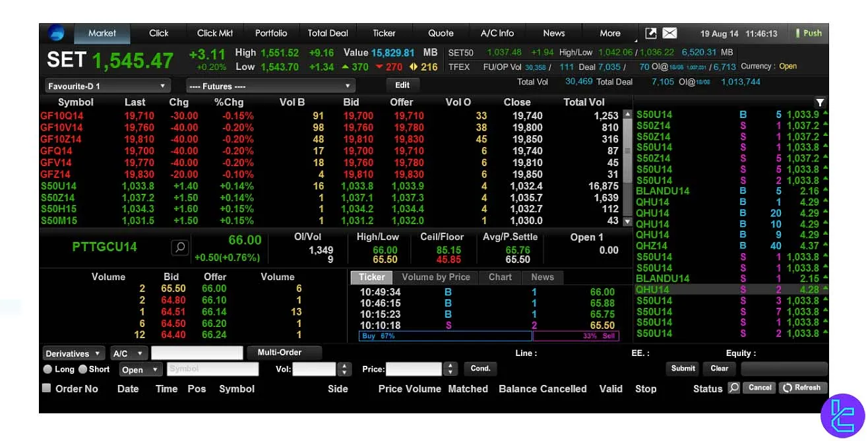The width and height of the screenshot is (868, 441).
Task: Switch to the Quote tab
Action: (439, 32)
